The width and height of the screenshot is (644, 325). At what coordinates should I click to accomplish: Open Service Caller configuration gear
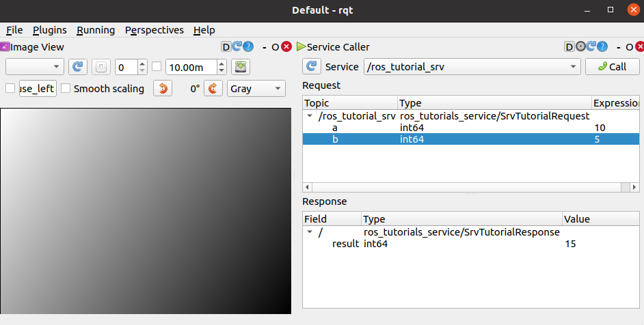click(580, 46)
